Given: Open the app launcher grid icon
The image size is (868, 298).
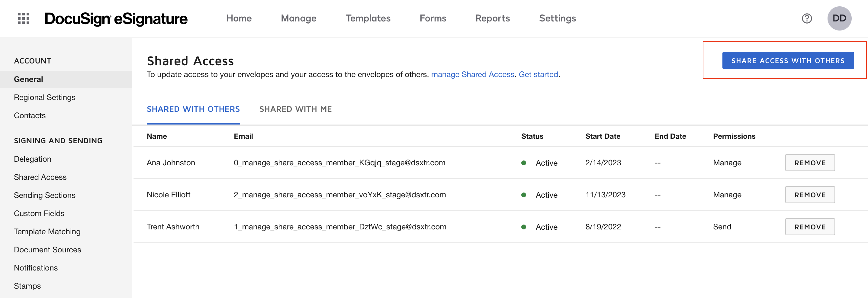Looking at the screenshot, I should 23,18.
